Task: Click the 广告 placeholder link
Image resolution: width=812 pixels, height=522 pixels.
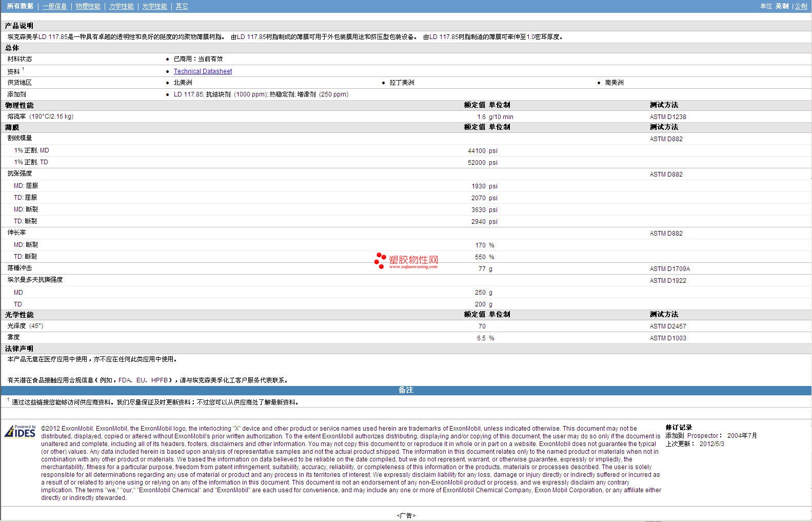Action: [x=406, y=515]
